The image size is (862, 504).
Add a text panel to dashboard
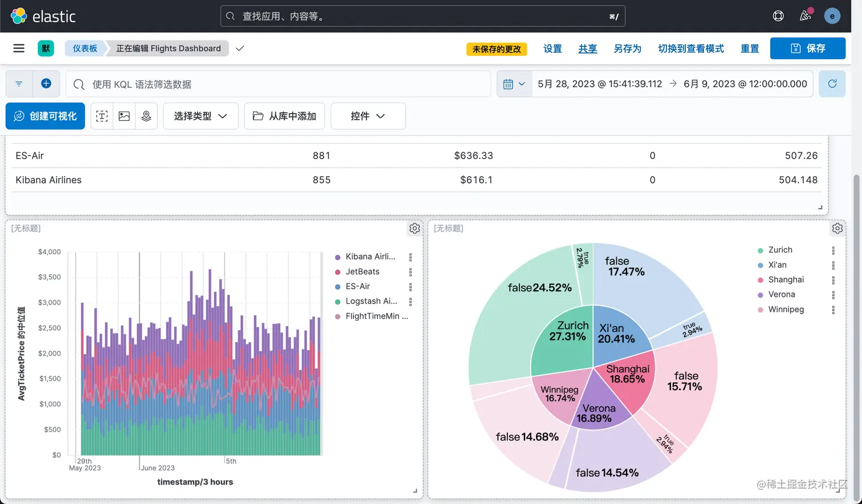coord(102,116)
